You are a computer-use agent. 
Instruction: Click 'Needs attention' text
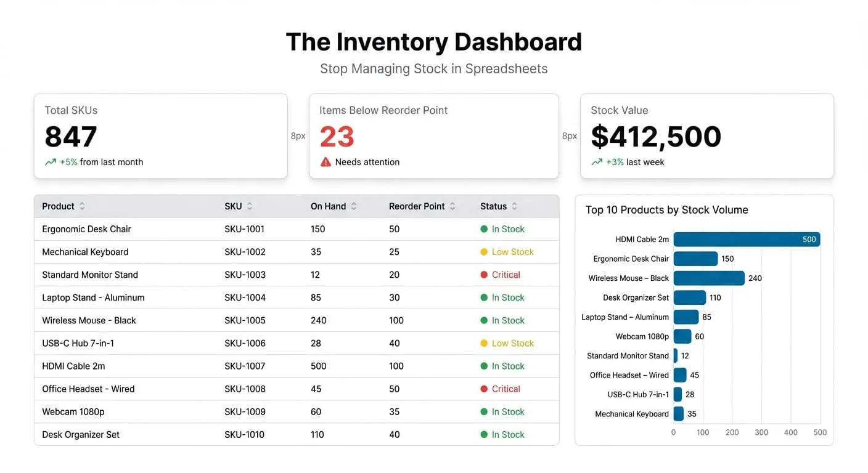367,162
